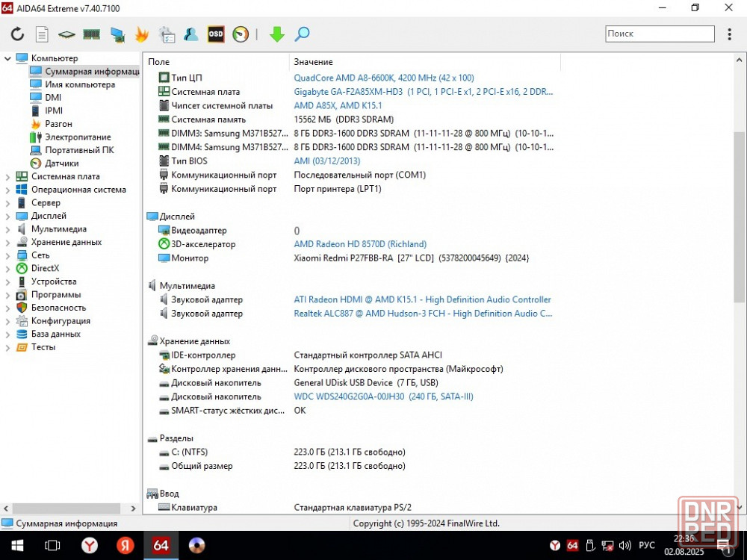Open the Realtek ALC887 audio link
747x560 pixels.
423,314
